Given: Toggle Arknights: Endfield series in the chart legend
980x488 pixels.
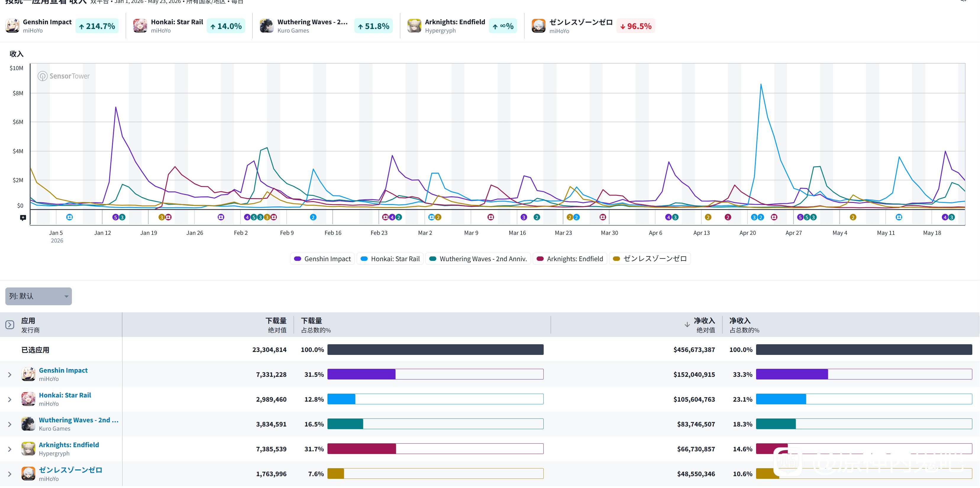Looking at the screenshot, I should (x=570, y=259).
